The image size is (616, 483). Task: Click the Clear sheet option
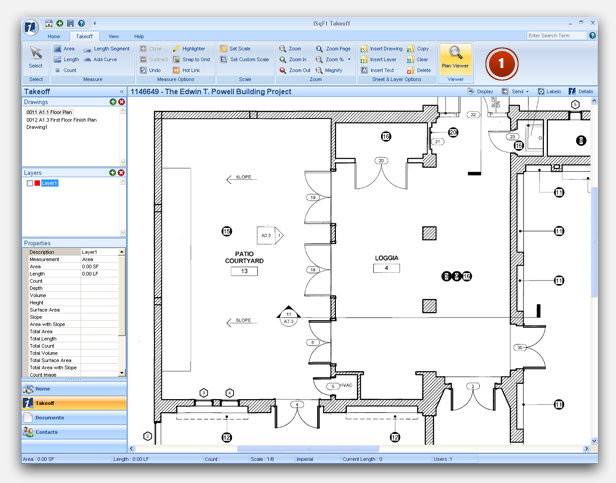coord(418,59)
